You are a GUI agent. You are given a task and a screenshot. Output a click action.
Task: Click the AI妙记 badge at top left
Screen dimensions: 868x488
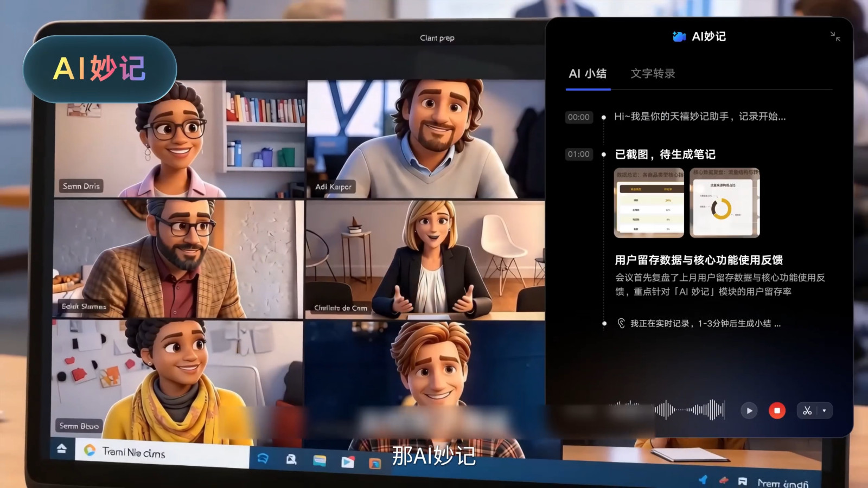click(x=100, y=69)
